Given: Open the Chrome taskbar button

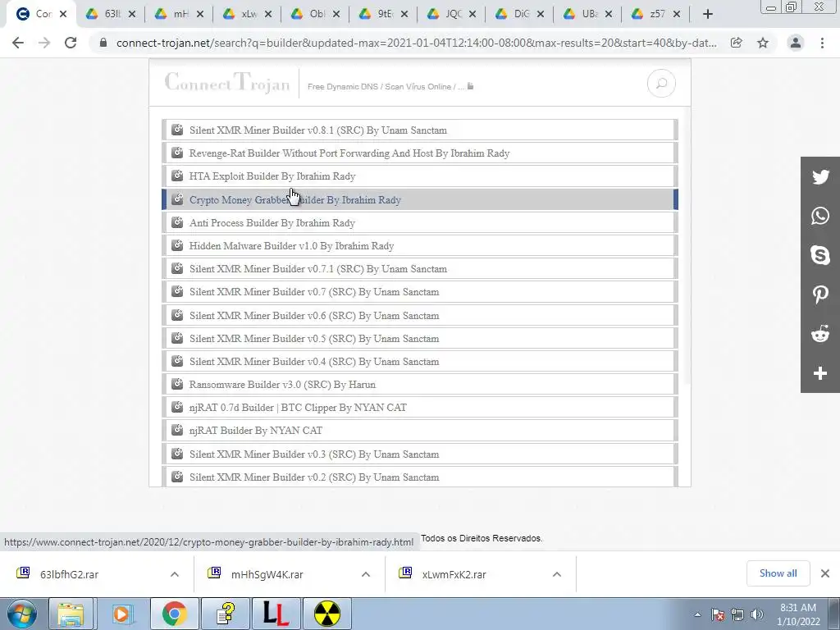Looking at the screenshot, I should [174, 614].
